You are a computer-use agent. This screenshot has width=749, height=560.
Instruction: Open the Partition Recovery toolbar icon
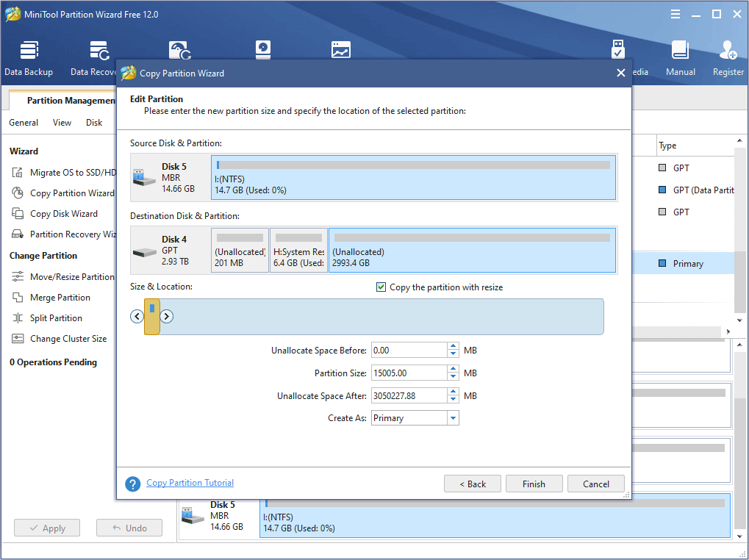coord(180,50)
